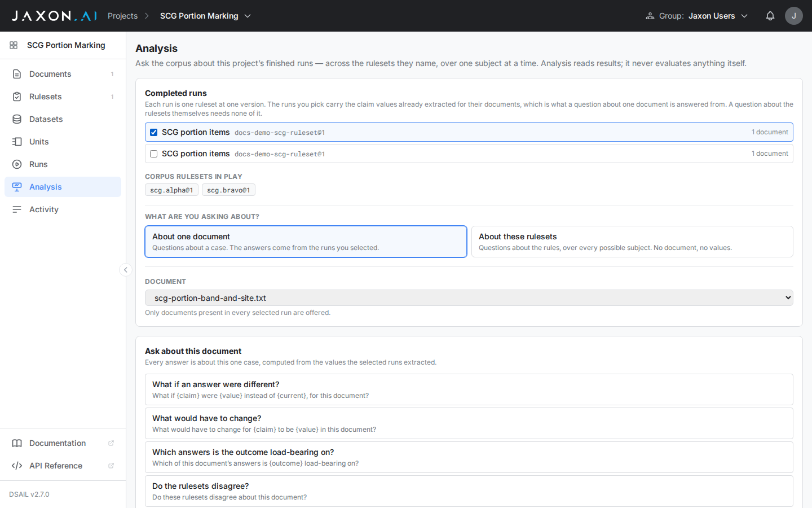The height and width of the screenshot is (508, 812).
Task: Click the DSAIL v2.7.0 version text
Action: pos(29,494)
